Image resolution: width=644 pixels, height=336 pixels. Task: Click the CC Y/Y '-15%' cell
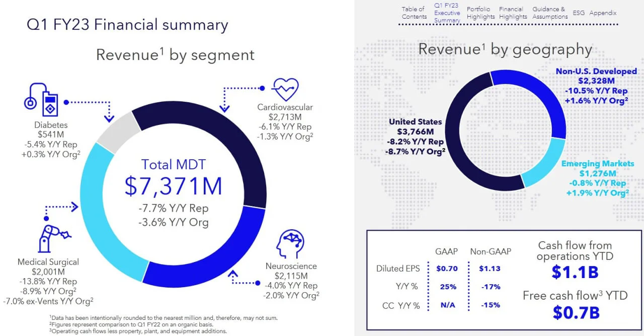point(491,306)
